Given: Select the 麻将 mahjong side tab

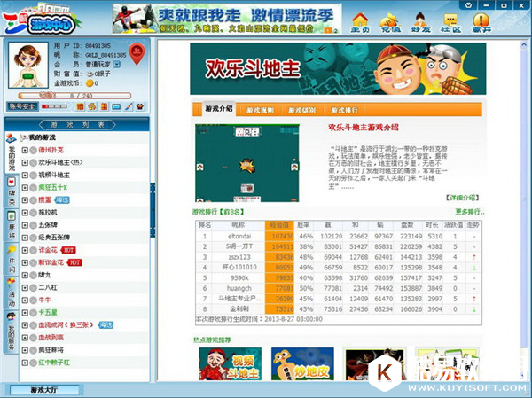Looking at the screenshot, I should (x=12, y=225).
